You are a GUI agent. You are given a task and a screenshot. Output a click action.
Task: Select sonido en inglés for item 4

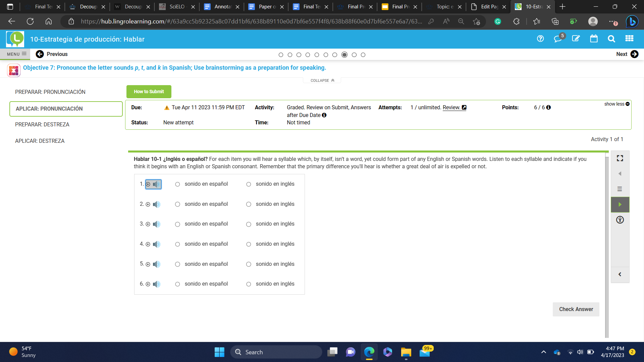[249, 244]
